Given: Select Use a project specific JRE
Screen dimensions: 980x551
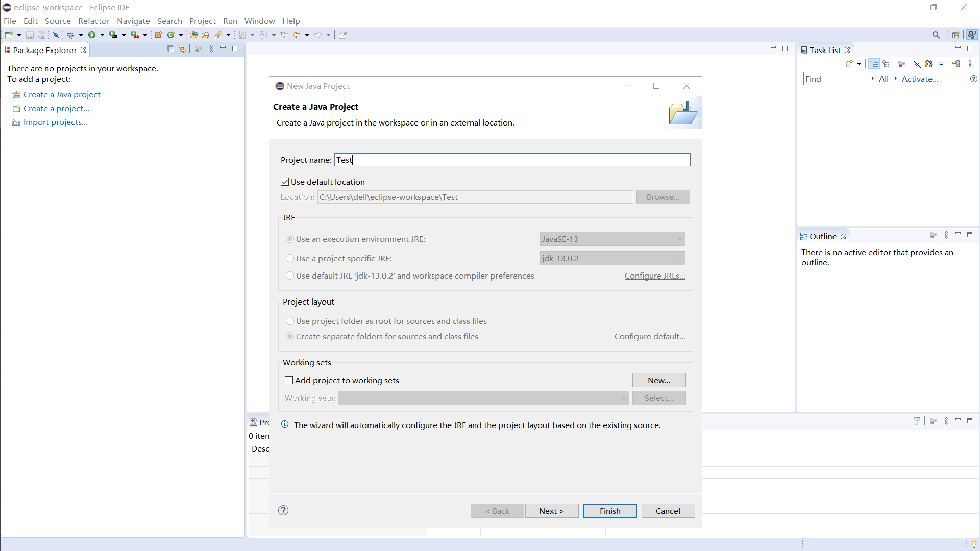Looking at the screenshot, I should click(x=290, y=258).
